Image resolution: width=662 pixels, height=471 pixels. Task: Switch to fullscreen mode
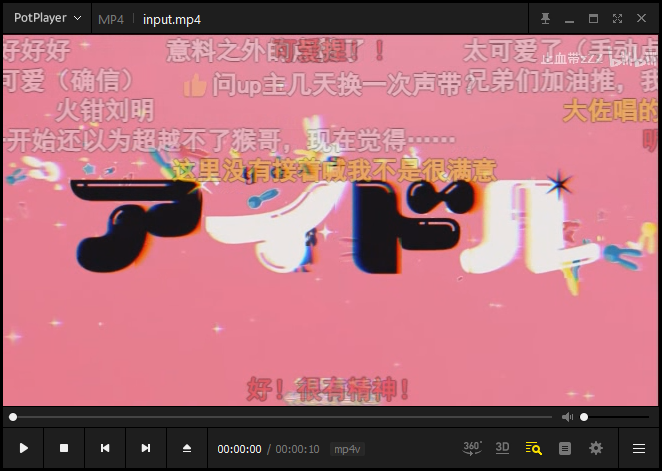coord(617,19)
